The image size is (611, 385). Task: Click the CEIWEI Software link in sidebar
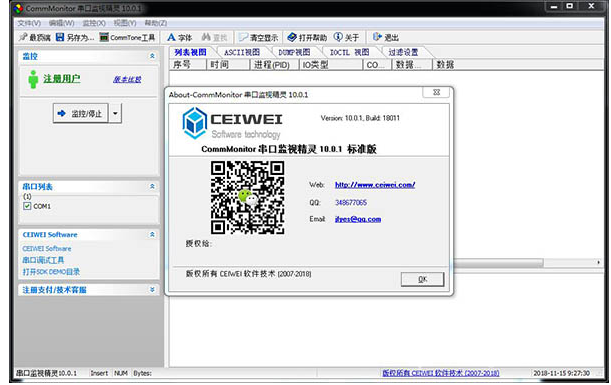47,249
